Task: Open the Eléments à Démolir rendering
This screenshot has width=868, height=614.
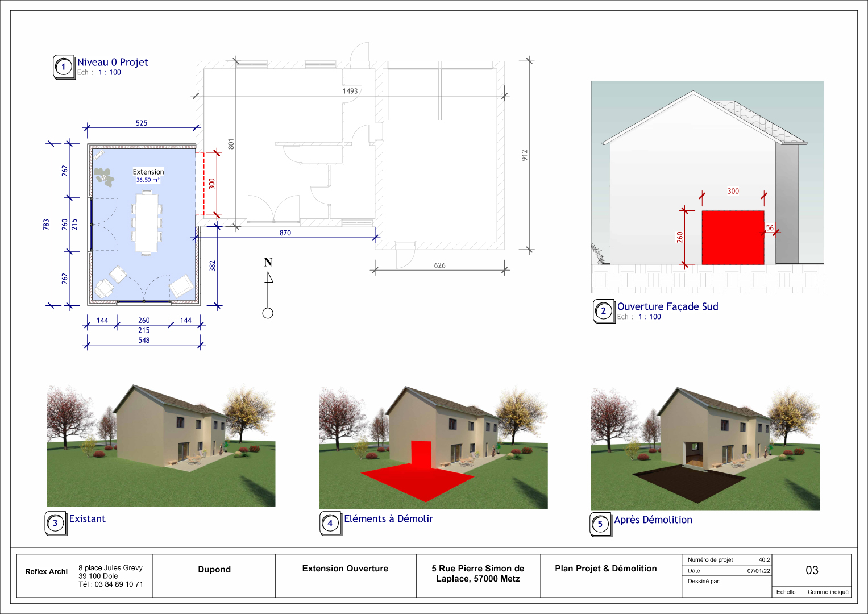Action: pyautogui.click(x=433, y=447)
